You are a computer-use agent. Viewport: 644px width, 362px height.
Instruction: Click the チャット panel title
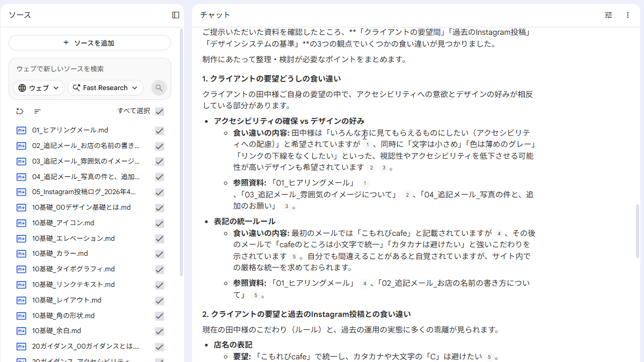tap(215, 15)
